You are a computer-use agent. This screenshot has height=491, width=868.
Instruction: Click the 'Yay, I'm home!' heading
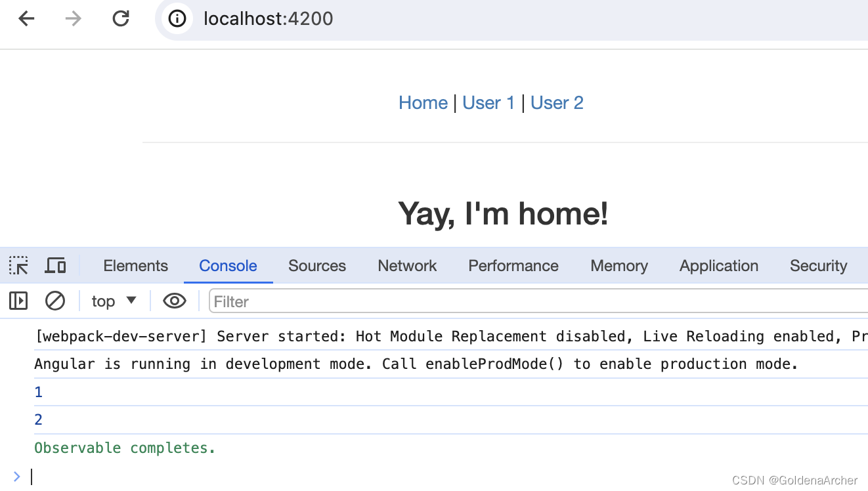click(503, 214)
